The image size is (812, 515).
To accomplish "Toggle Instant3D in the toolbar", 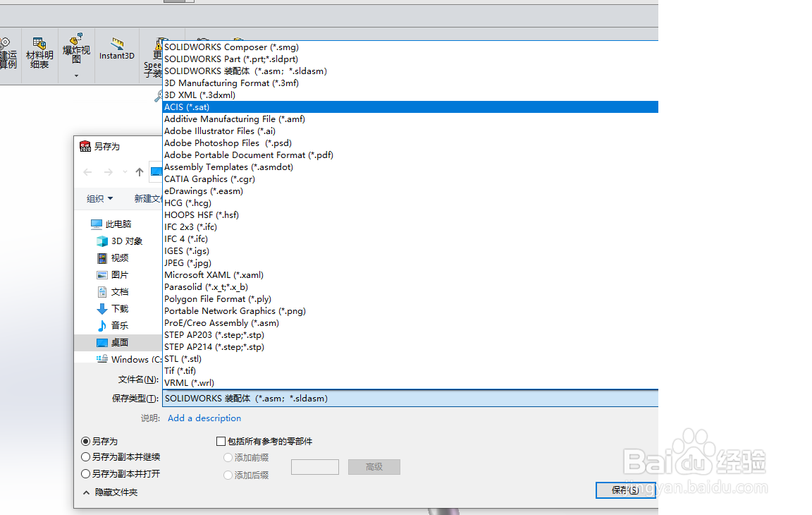I will point(117,49).
